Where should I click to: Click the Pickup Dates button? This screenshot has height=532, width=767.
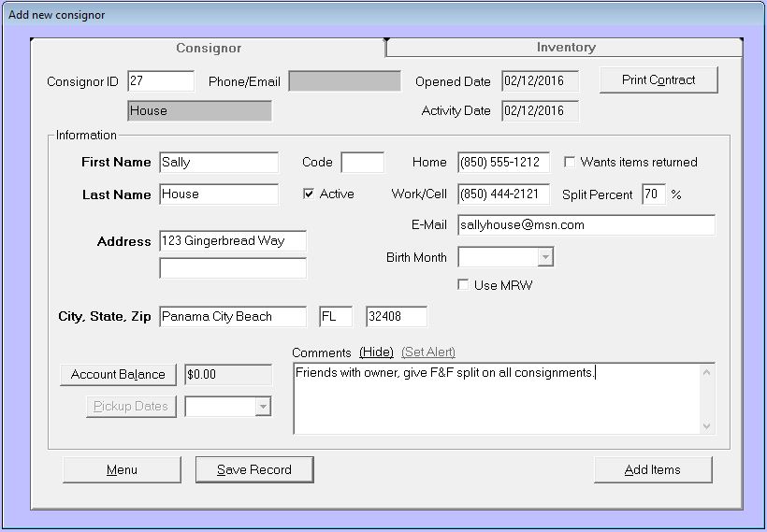131,407
